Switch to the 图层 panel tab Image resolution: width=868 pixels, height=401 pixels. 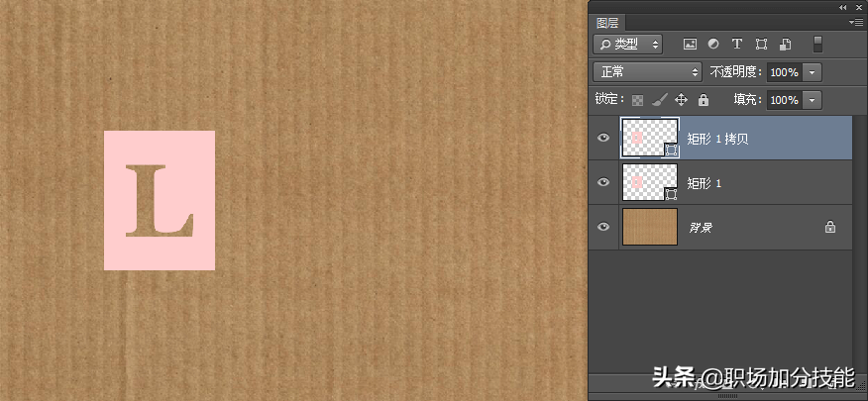[x=607, y=23]
